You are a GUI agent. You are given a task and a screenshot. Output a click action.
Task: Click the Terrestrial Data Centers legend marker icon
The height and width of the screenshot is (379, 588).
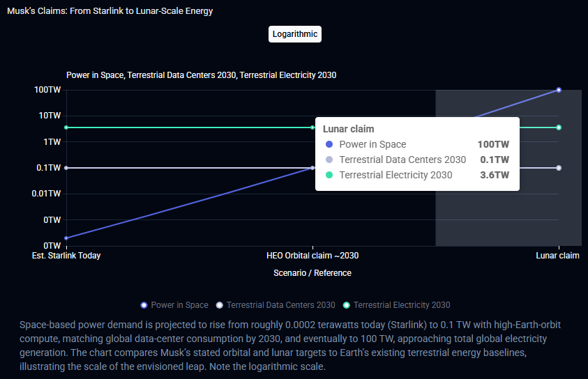click(220, 305)
